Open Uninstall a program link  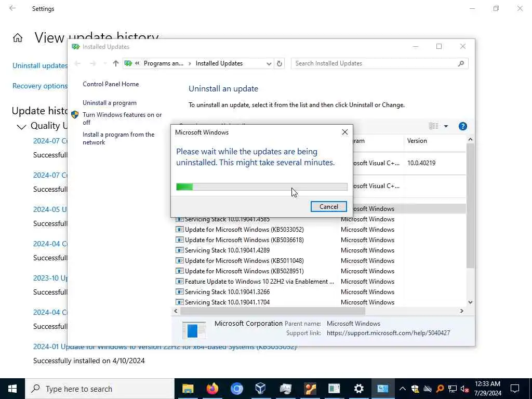tap(110, 103)
